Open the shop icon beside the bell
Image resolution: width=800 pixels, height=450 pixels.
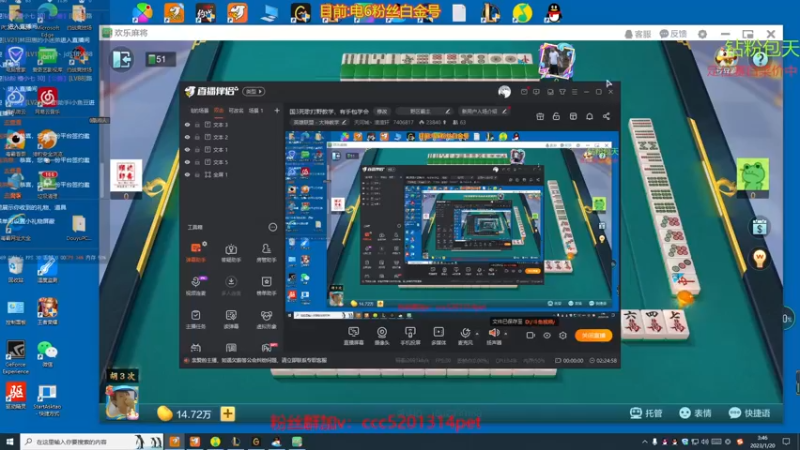click(573, 117)
